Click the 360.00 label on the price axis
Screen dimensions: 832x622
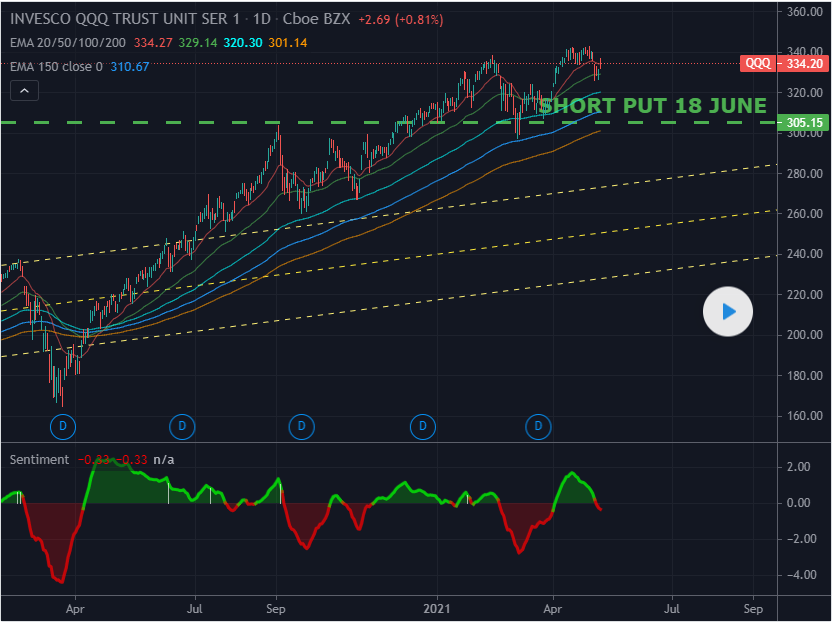pyautogui.click(x=804, y=12)
